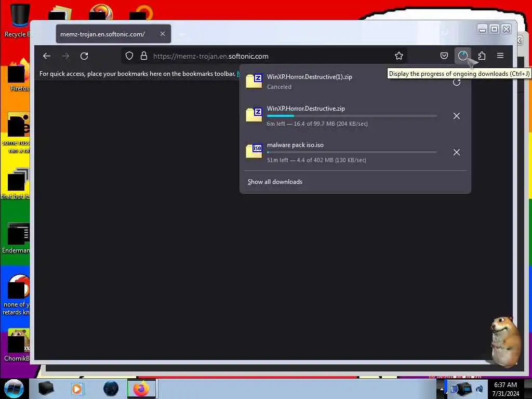Open the extensions puzzle piece icon

click(x=482, y=56)
